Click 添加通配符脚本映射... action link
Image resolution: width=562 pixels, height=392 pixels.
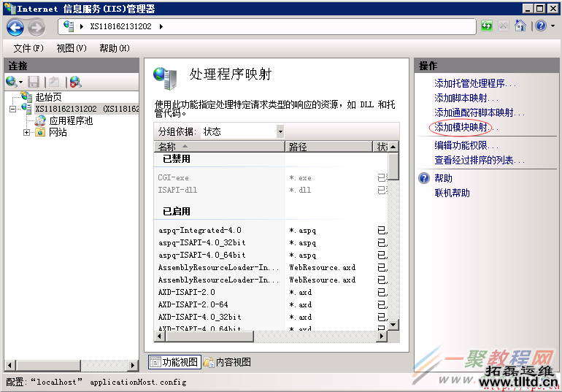coord(480,113)
